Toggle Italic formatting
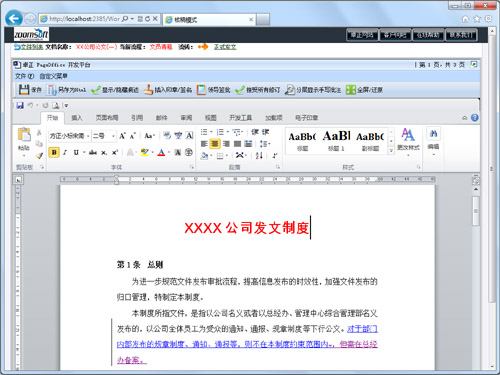This screenshot has width=500, height=375. (x=65, y=152)
